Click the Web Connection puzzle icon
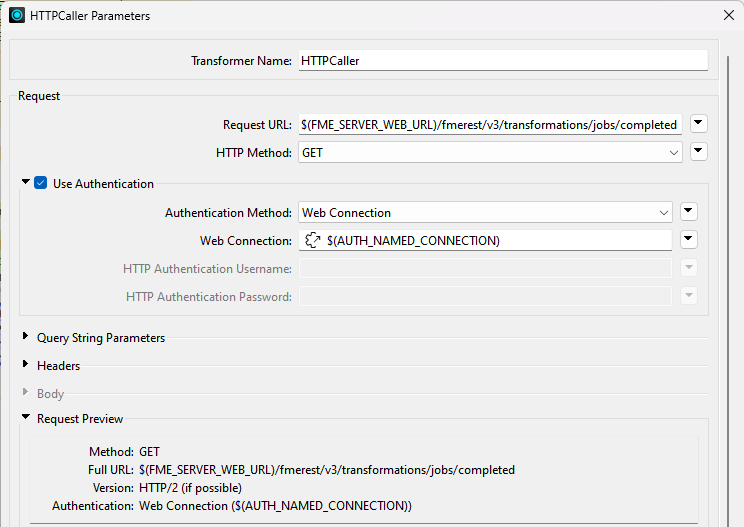The image size is (744, 527). 312,240
